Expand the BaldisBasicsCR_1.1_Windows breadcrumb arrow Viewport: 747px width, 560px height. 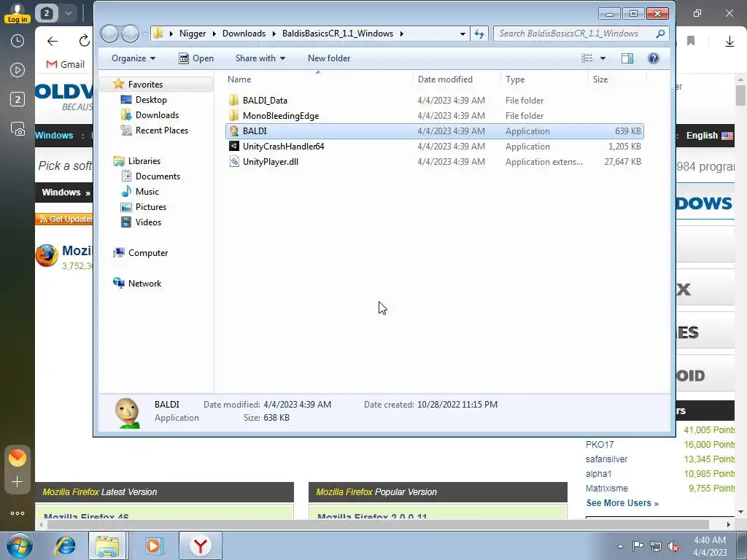coord(402,34)
